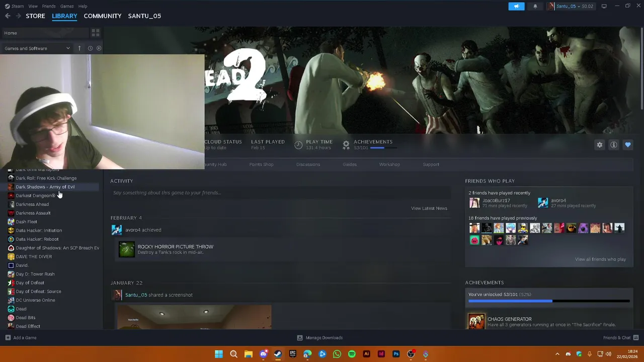Go to the STORE tab

point(35,16)
